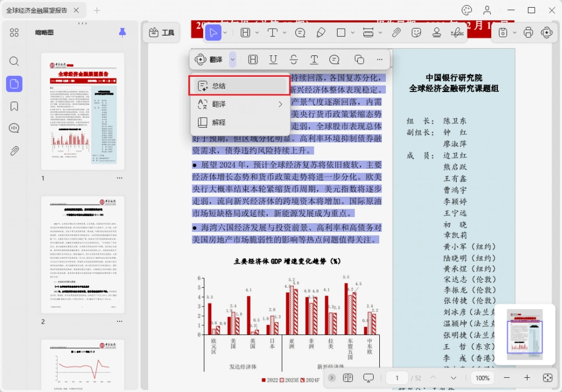Toggle fullscreen fit view icon
The image size is (562, 392).
tap(548, 378)
